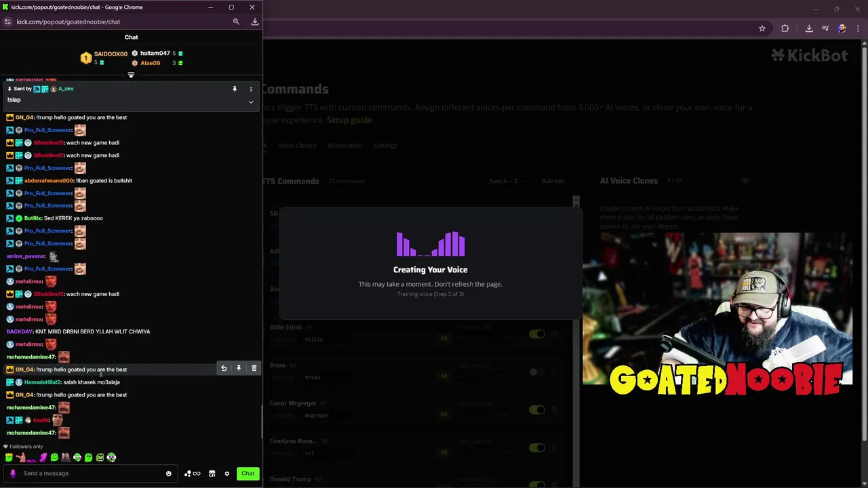Delete the hovered GN_G4 message via trash icon
The width and height of the screenshot is (868, 488).
click(254, 368)
